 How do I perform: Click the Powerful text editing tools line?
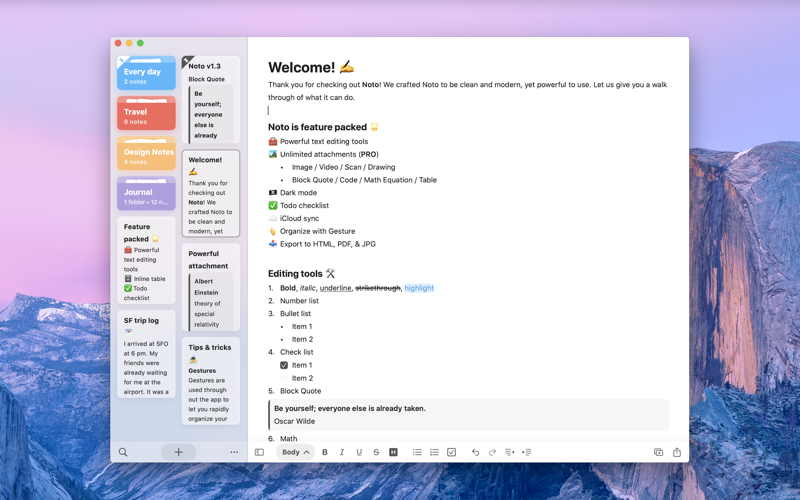point(318,141)
